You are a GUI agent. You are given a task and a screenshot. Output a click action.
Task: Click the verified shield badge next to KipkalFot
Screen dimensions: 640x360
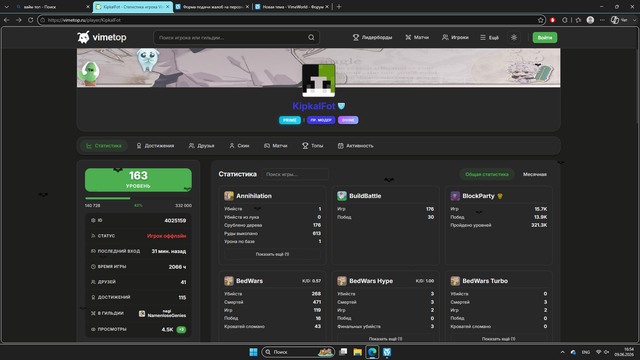[x=341, y=106]
